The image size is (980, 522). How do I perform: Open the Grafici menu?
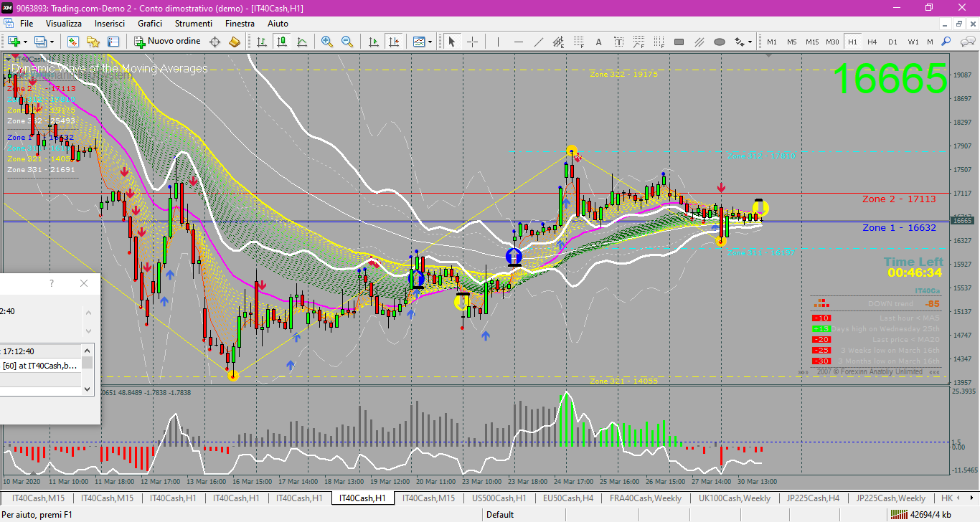point(150,24)
